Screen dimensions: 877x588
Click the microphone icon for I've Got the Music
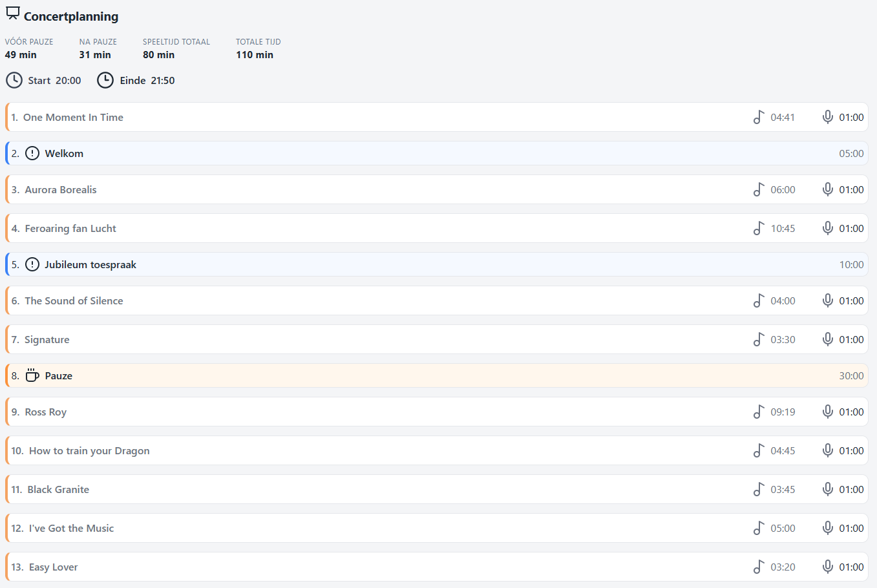click(x=827, y=528)
